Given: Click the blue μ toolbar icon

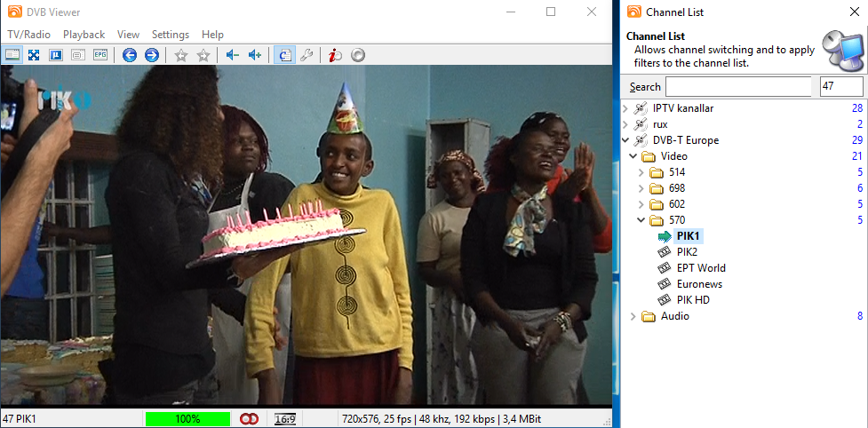Looking at the screenshot, I should (x=56, y=55).
